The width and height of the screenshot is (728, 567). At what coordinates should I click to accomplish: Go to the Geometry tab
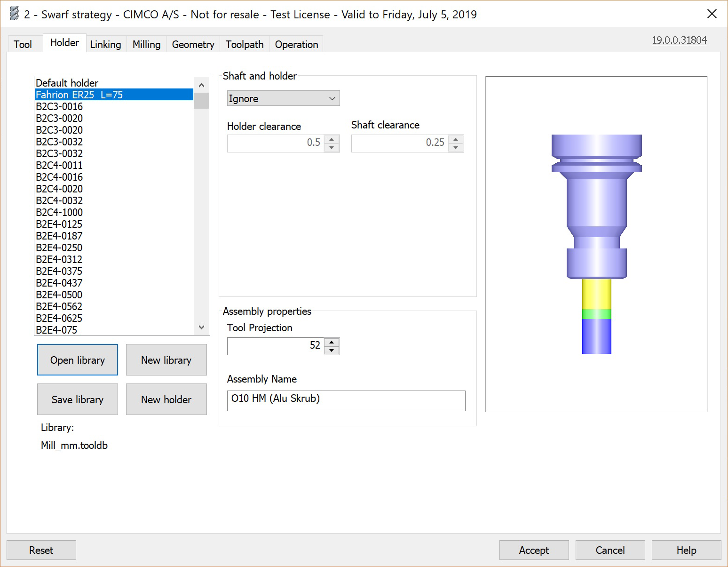click(x=193, y=44)
